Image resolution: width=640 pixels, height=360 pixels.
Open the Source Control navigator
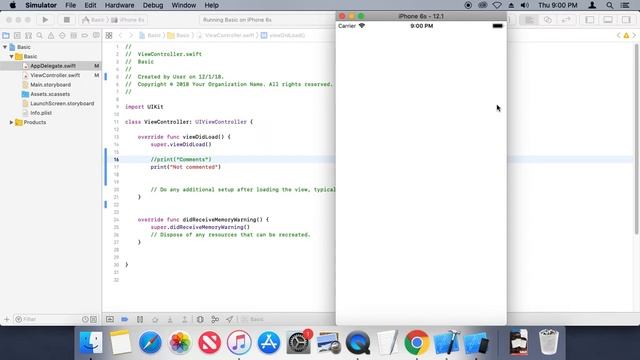pos(17,36)
